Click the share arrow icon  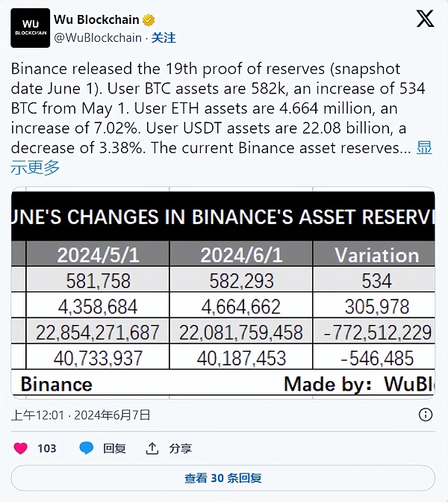[152, 448]
